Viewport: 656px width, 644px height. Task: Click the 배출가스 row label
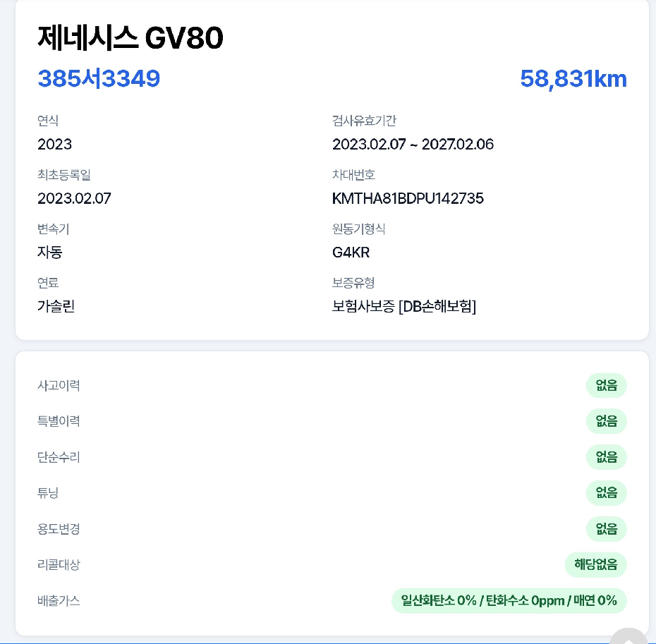[x=59, y=600]
